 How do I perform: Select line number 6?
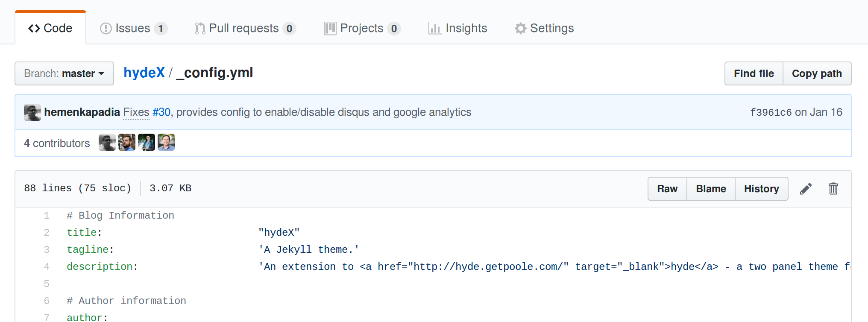[x=47, y=301]
